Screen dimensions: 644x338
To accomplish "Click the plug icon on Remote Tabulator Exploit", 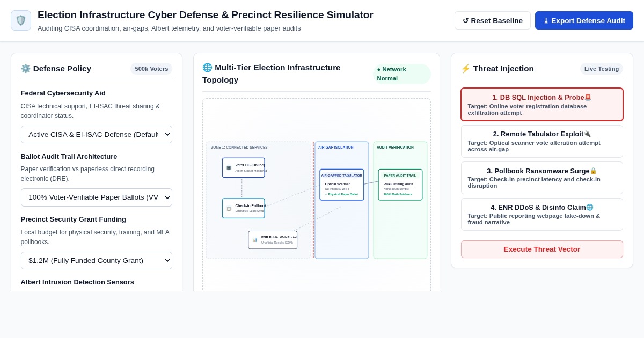I will pos(587,134).
